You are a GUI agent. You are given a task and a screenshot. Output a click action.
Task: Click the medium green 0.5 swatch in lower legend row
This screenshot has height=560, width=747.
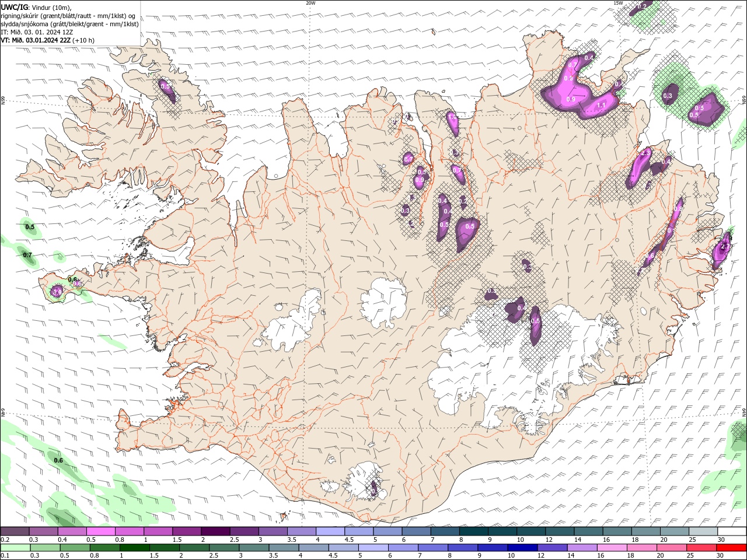75,548
